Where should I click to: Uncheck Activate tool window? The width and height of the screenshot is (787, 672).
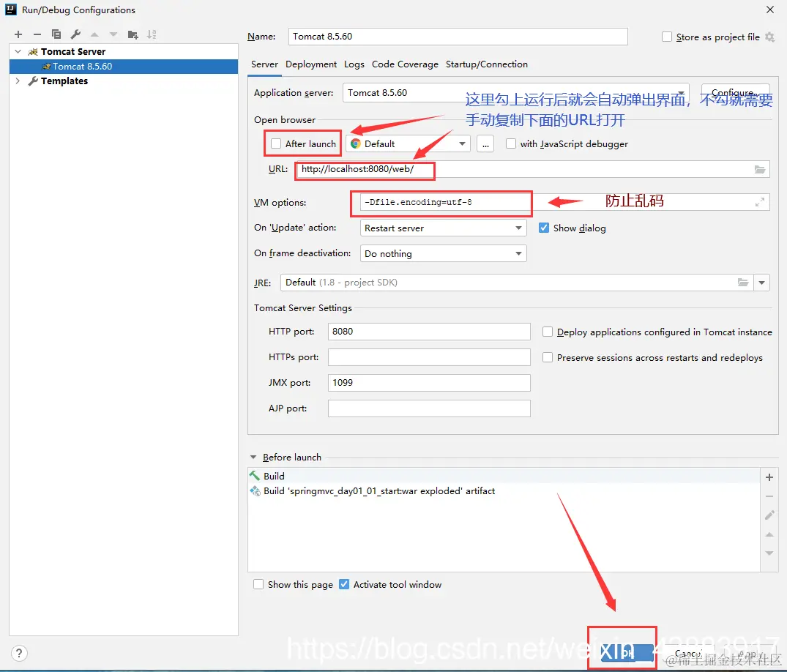pos(344,584)
